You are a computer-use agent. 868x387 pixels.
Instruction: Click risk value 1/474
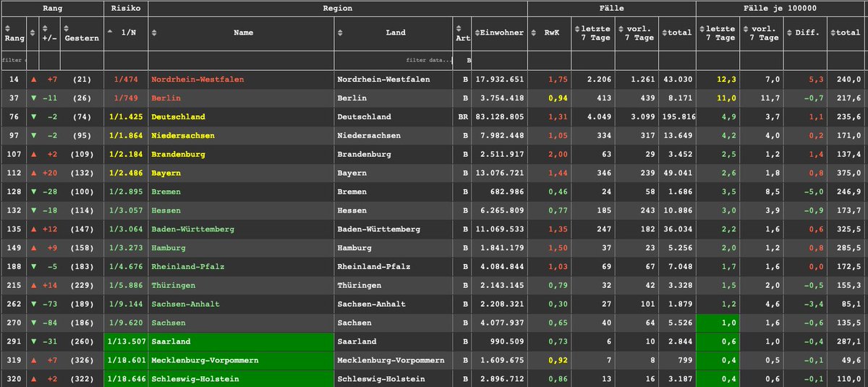[126, 79]
